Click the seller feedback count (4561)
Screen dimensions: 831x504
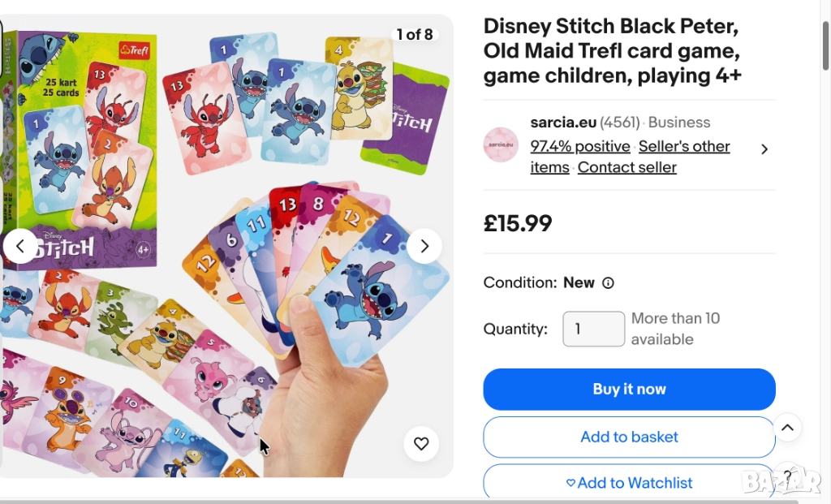[620, 123]
